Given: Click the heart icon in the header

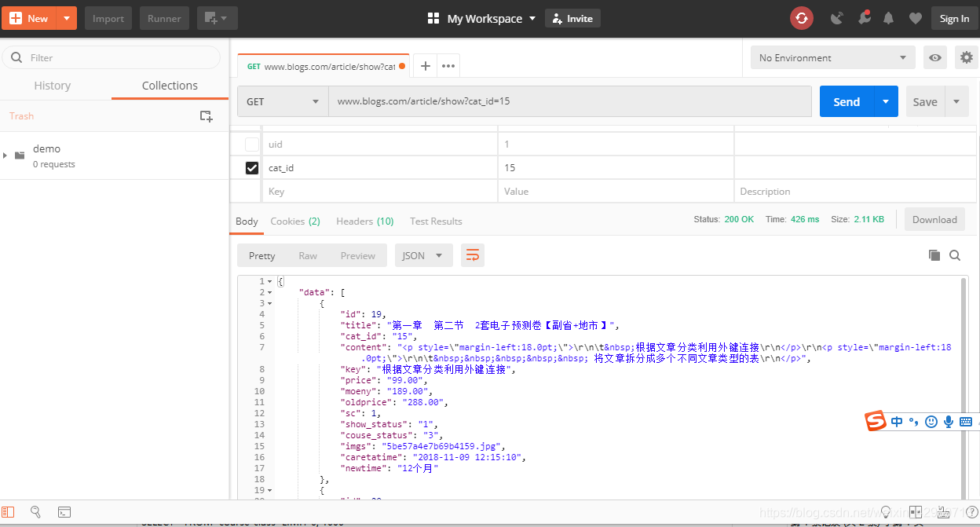Looking at the screenshot, I should (x=915, y=18).
